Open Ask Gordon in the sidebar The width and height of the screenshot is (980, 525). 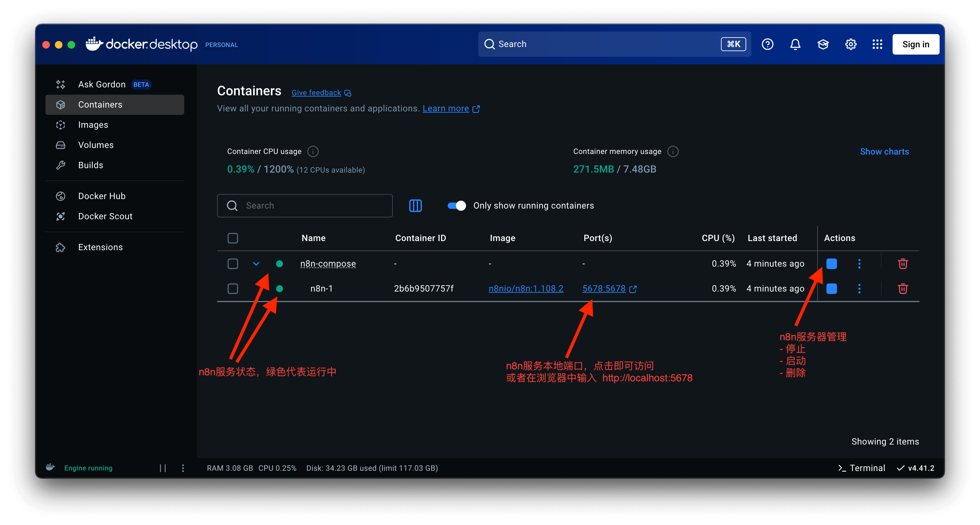pos(102,84)
